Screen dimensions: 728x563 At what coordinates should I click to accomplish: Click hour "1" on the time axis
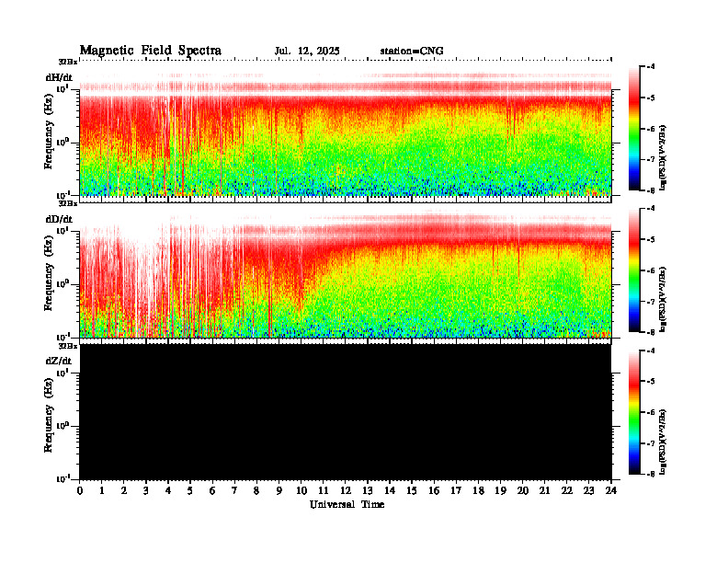pyautogui.click(x=102, y=490)
